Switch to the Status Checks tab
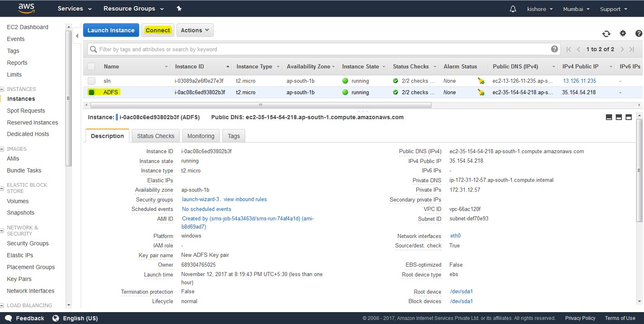The height and width of the screenshot is (324, 644). click(156, 136)
